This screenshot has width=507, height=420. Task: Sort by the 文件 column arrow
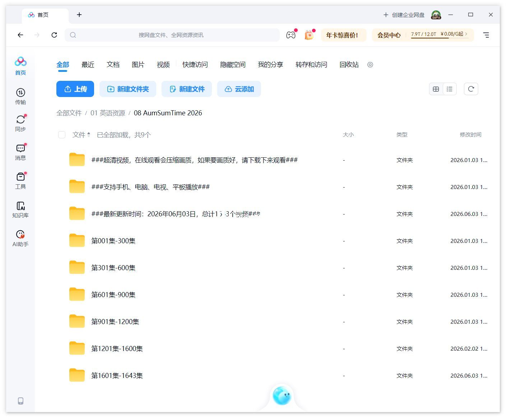89,135
